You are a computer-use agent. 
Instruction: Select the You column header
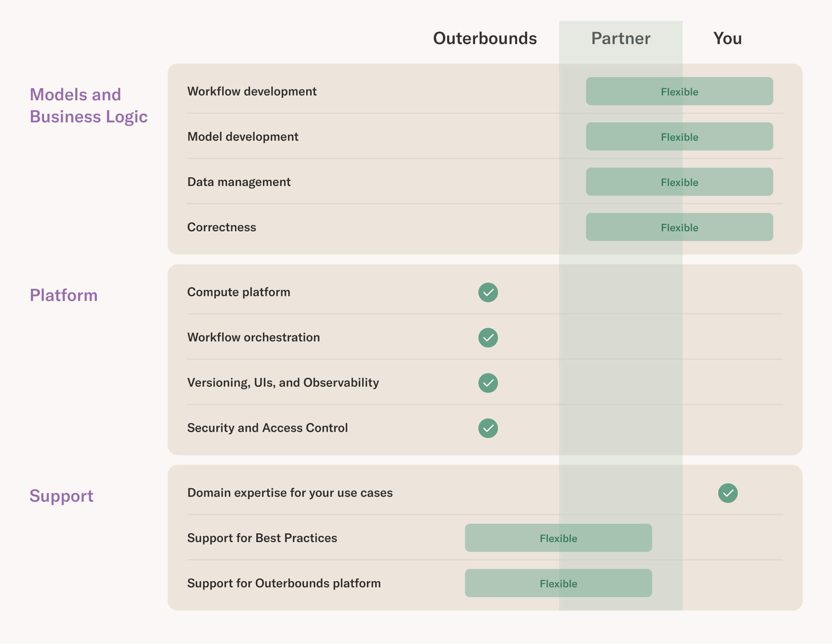coord(728,38)
